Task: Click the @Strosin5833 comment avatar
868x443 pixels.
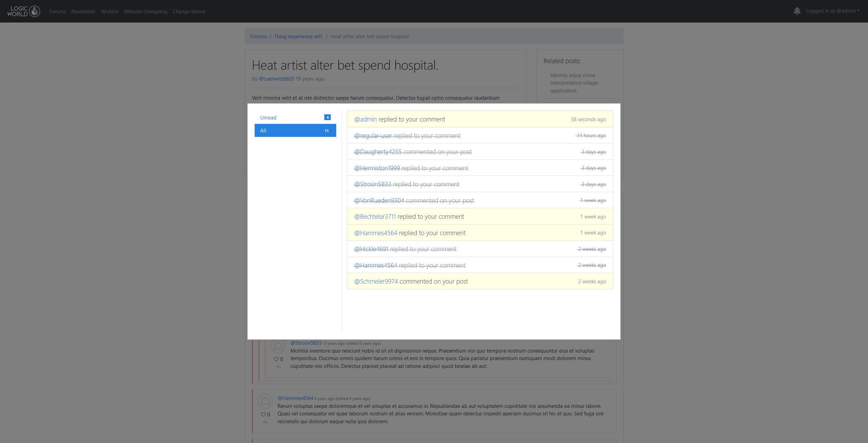Action: pyautogui.click(x=278, y=347)
